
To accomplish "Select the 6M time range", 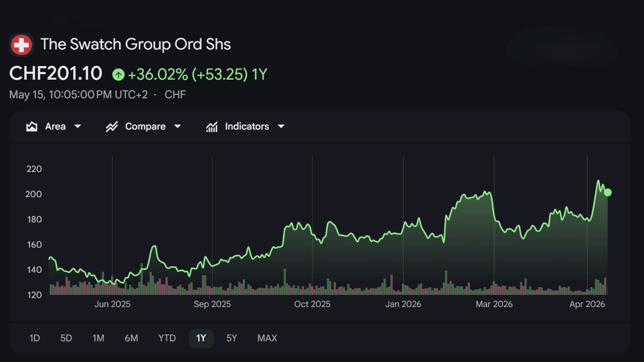I will tap(131, 338).
